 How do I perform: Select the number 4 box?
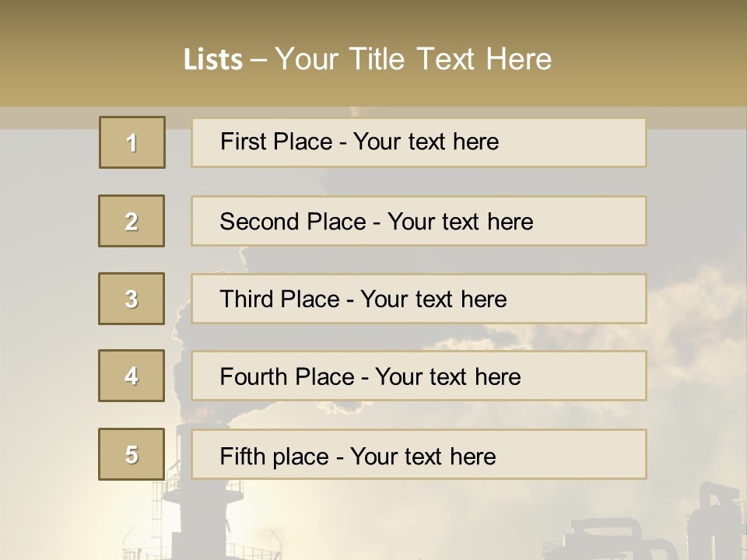click(x=132, y=376)
